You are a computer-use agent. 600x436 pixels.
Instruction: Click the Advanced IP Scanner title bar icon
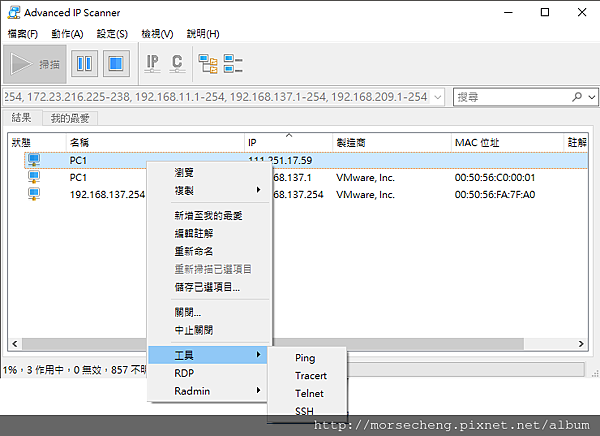pos(14,12)
